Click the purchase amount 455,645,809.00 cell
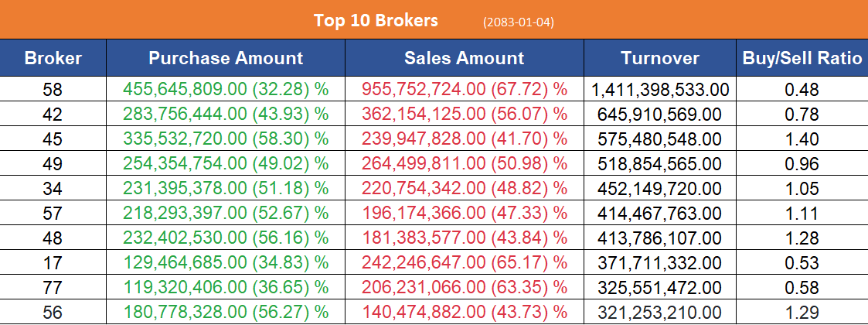The height and width of the screenshot is (325, 868). point(226,89)
